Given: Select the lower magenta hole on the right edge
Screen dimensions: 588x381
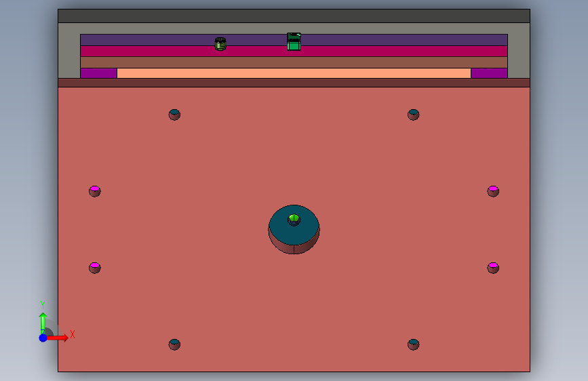Looking at the screenshot, I should tap(493, 268).
